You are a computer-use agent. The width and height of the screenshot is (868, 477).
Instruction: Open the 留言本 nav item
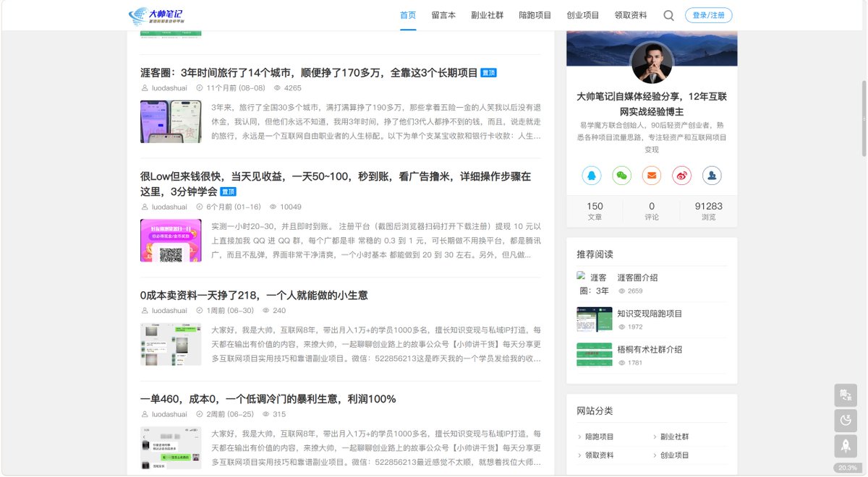(443, 15)
